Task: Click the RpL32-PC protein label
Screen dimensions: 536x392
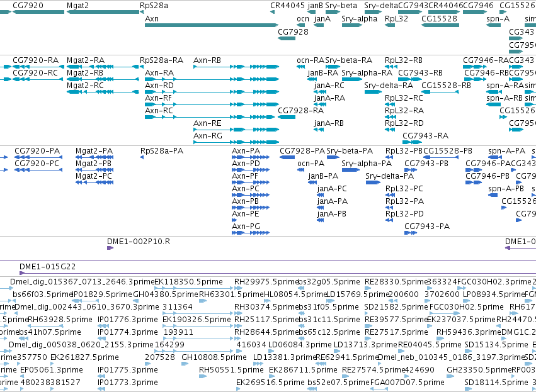Action: tap(404, 189)
